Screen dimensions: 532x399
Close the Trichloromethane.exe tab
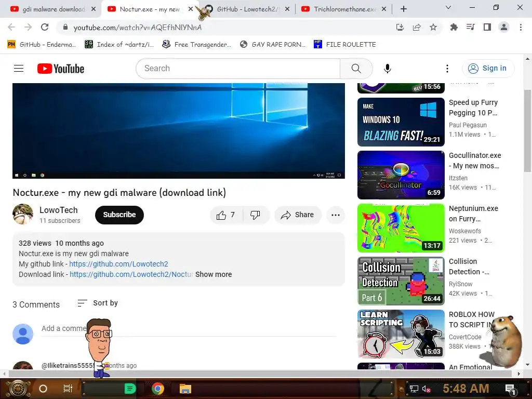pos(384,9)
